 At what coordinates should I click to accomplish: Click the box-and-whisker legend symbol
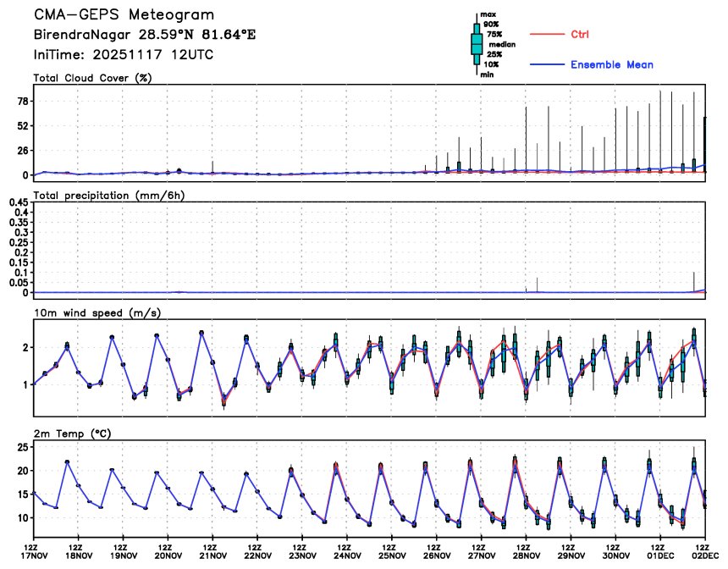[x=477, y=45]
